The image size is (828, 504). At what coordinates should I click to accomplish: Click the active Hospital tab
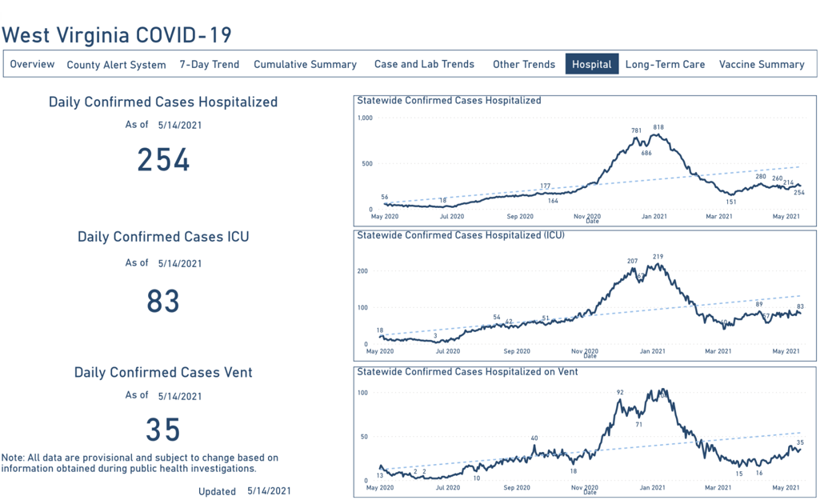click(591, 65)
